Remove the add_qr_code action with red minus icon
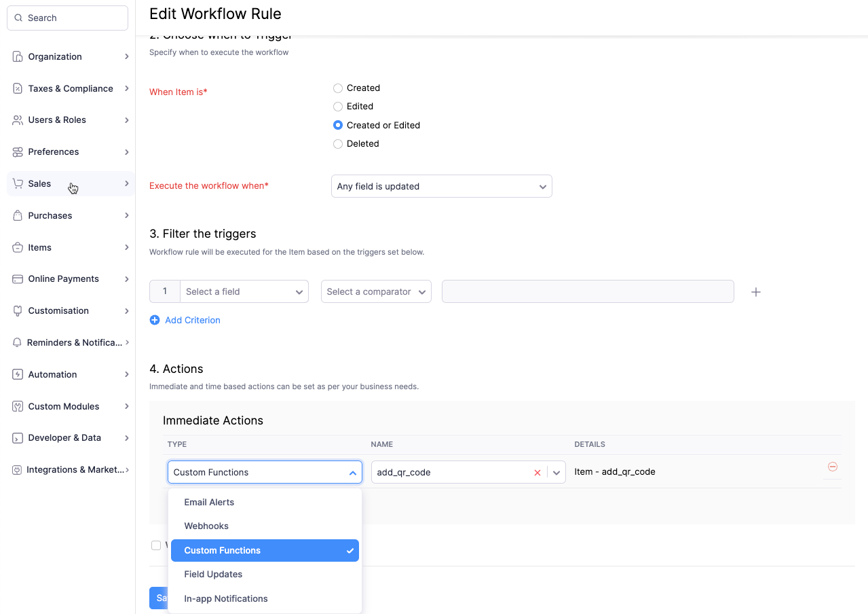The image size is (868, 614). point(832,467)
